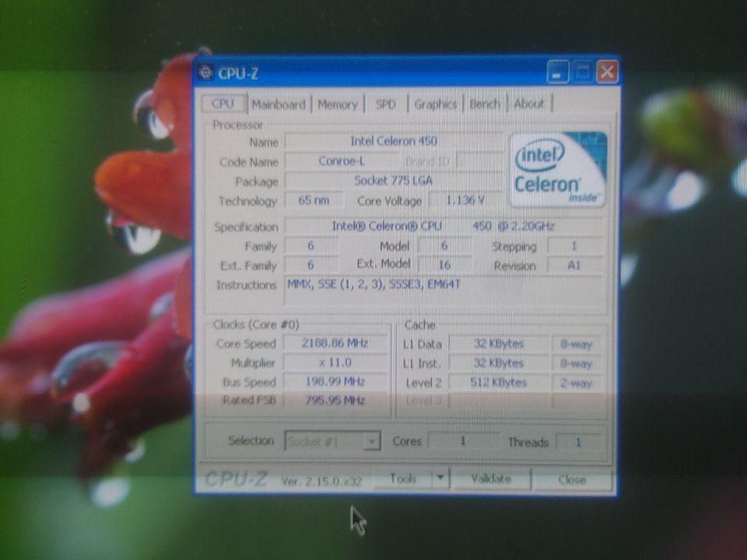Click the Close button at bottom
747x560 pixels.
coord(572,479)
